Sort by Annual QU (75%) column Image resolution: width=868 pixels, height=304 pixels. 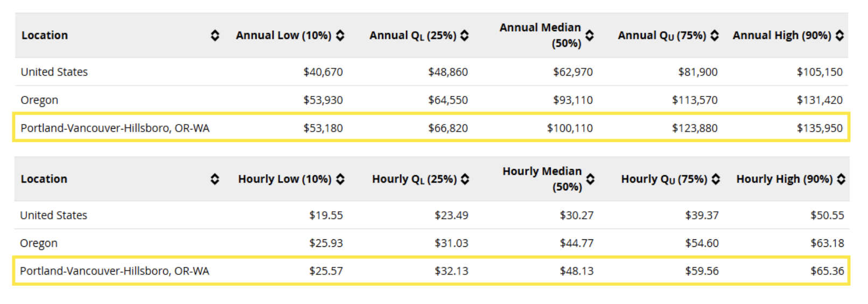[x=715, y=36]
